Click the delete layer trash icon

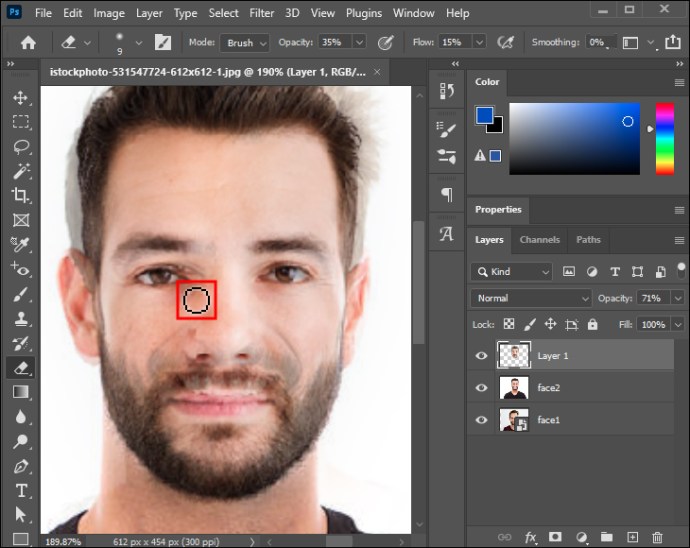(x=657, y=537)
